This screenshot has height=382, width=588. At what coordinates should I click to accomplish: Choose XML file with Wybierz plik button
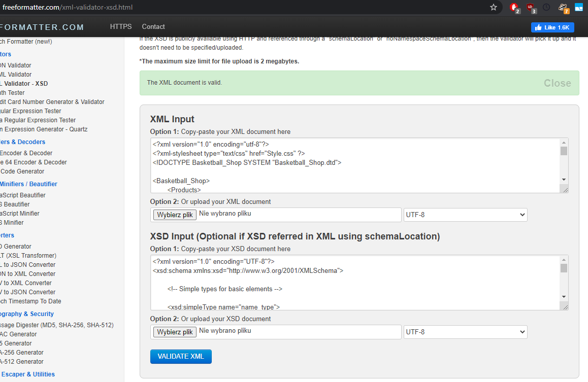pos(175,215)
